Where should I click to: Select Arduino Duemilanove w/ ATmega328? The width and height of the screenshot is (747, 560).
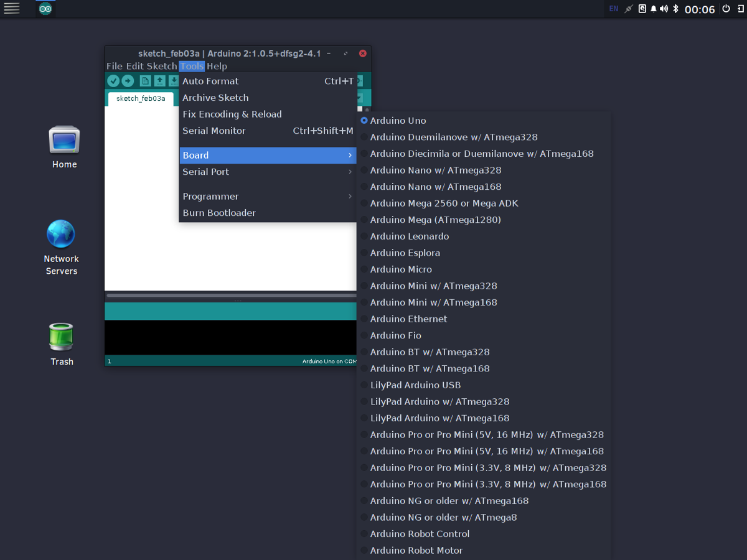coord(484,137)
